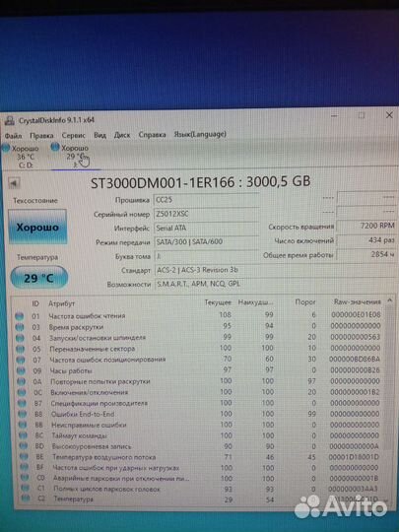The width and height of the screenshot is (399, 532).
Task: Click the Хорошо health status button
Action: point(37,227)
